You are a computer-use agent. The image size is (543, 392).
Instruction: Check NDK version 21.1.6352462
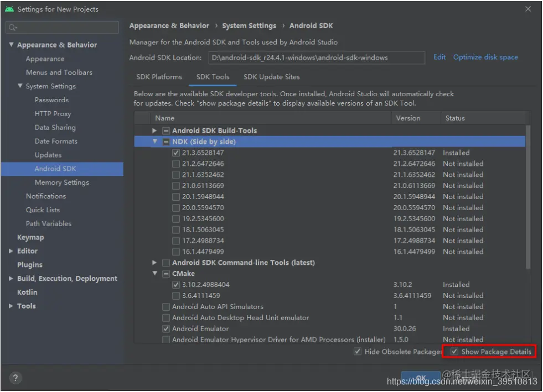[x=176, y=175]
